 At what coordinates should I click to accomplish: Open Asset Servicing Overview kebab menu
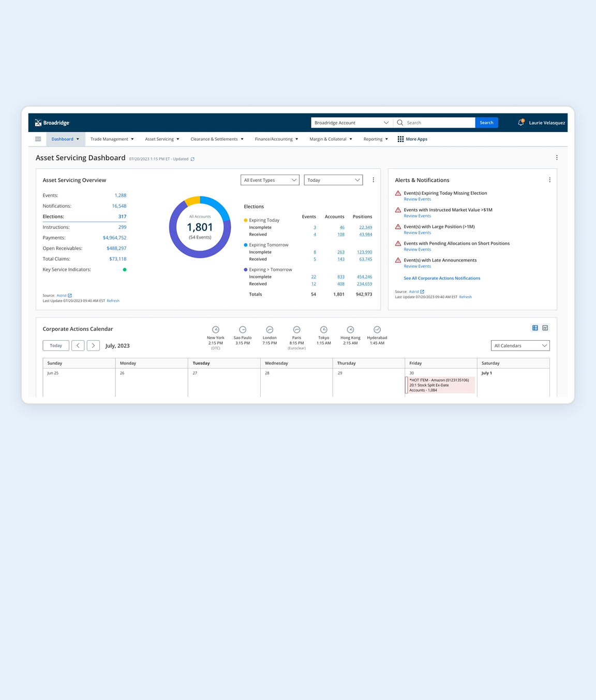coord(373,180)
